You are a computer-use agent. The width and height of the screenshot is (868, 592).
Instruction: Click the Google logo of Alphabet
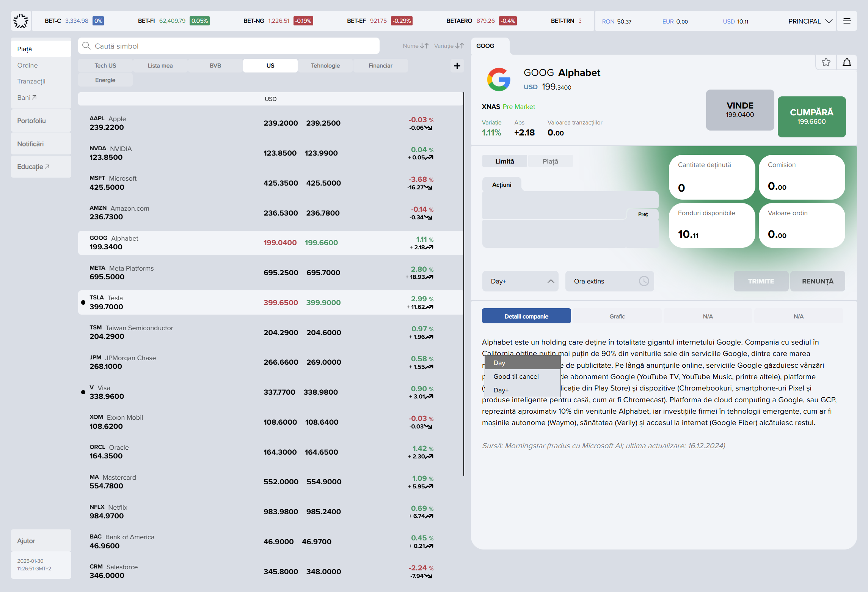(x=499, y=80)
